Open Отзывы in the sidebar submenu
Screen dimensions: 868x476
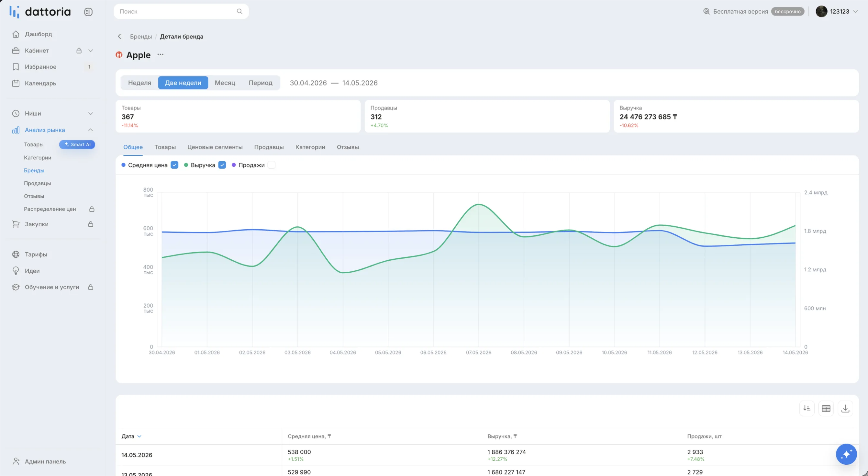(34, 196)
